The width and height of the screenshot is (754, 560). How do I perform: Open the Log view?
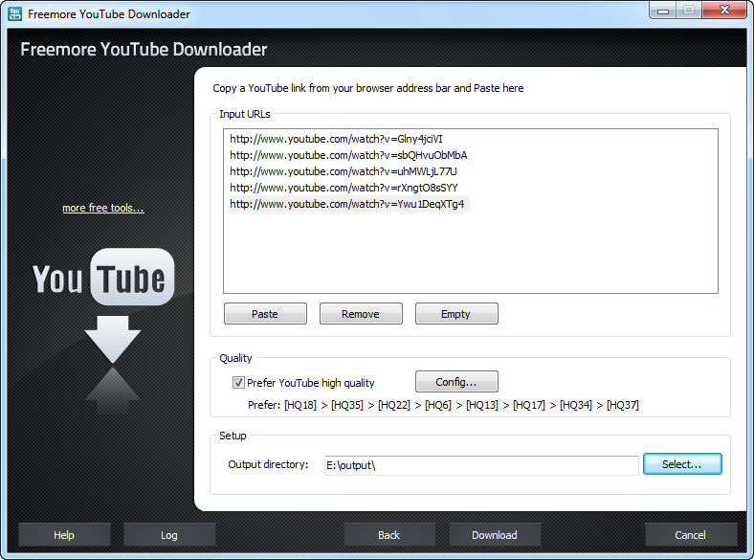click(169, 535)
